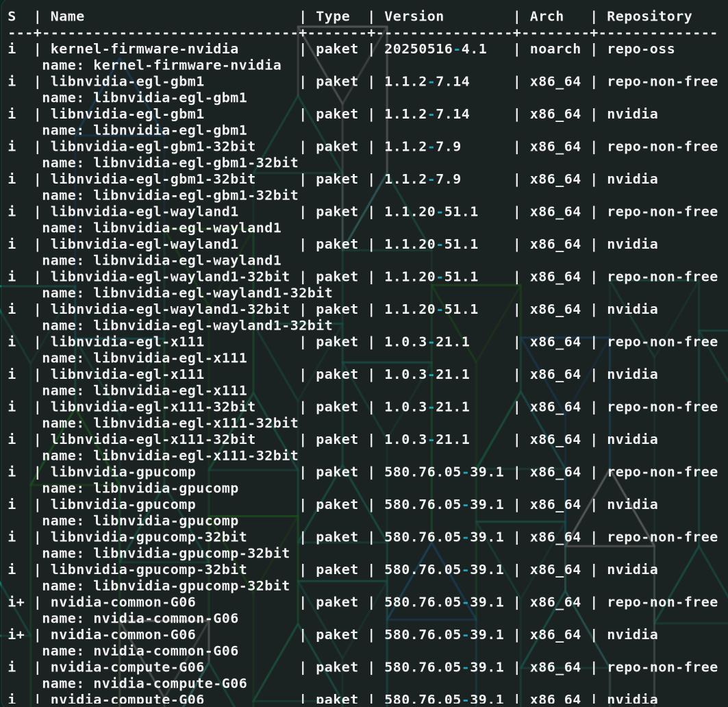Select libnvidia-gpucomp name in its repo-non-free row
This screenshot has width=728, height=707.
[x=123, y=472]
